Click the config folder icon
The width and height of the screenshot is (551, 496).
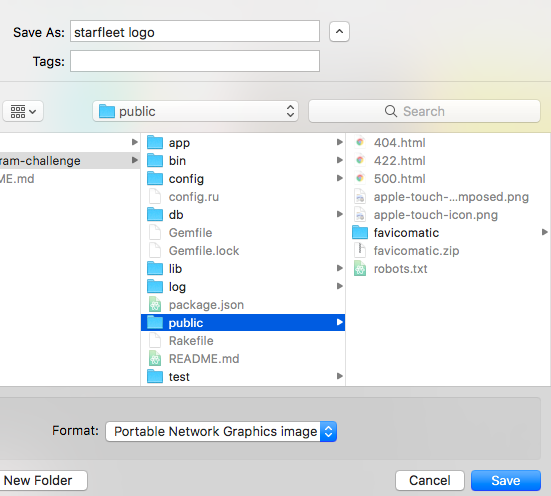pyautogui.click(x=155, y=179)
